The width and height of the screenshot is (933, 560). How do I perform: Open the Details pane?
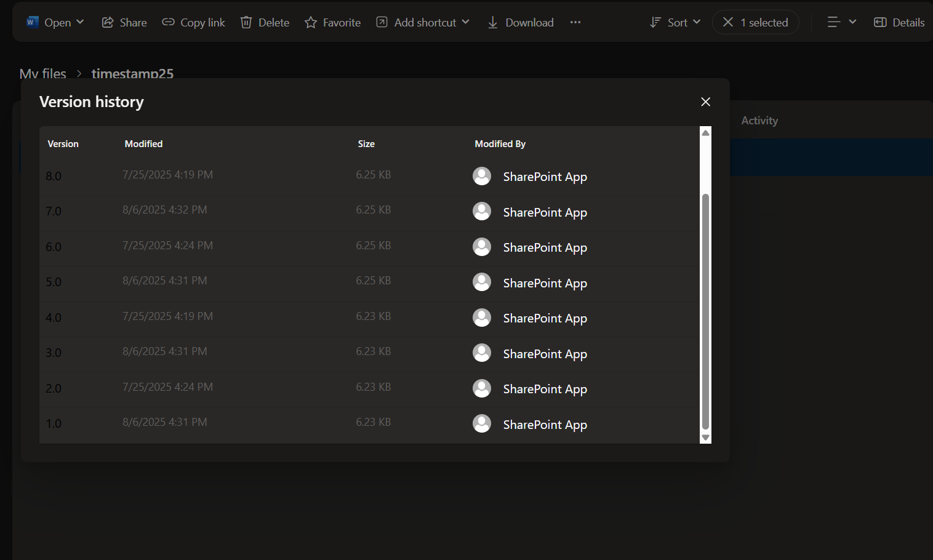(x=899, y=22)
